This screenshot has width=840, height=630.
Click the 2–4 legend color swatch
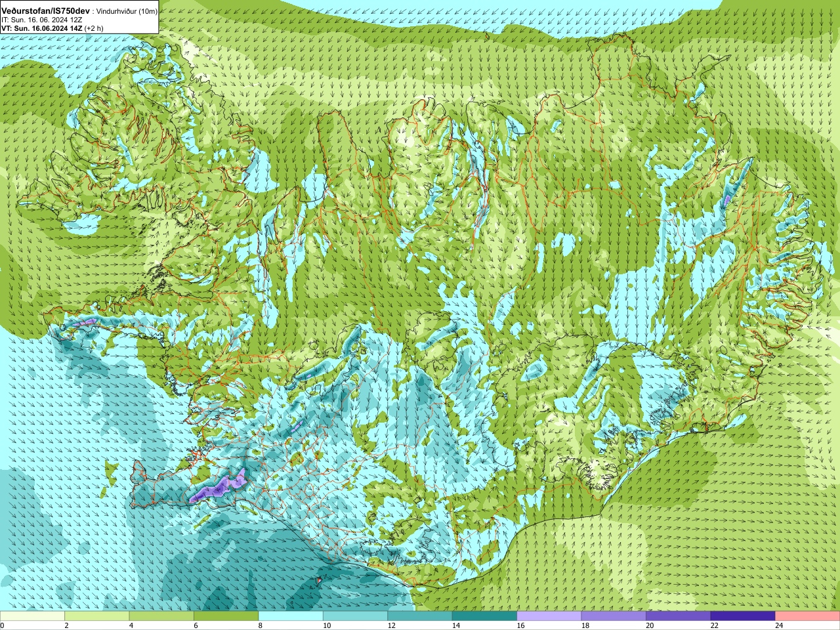tap(97, 616)
